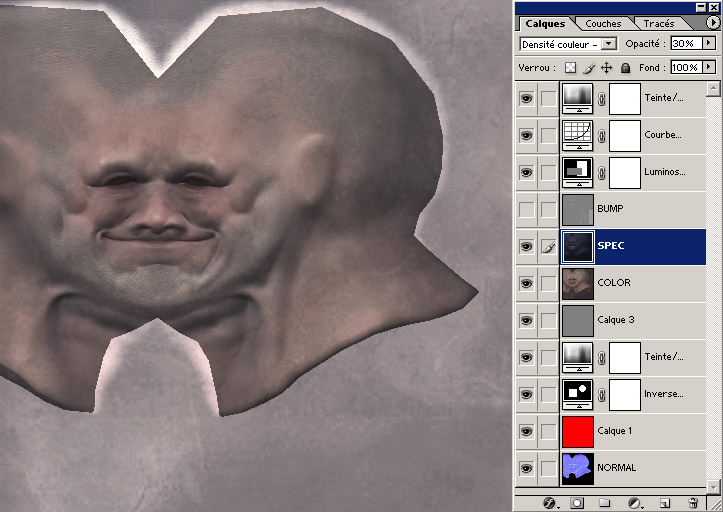Delete layer trash icon

(x=693, y=503)
